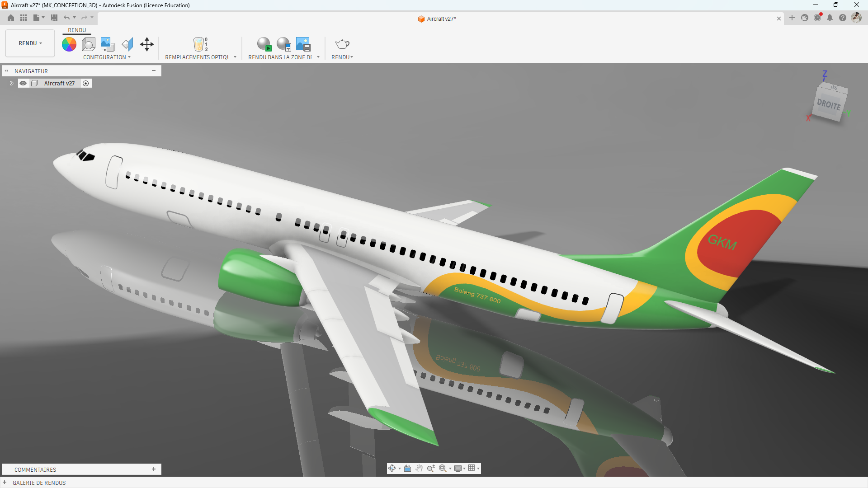Activate the Pan hand tool
868x488 pixels.
click(420, 468)
